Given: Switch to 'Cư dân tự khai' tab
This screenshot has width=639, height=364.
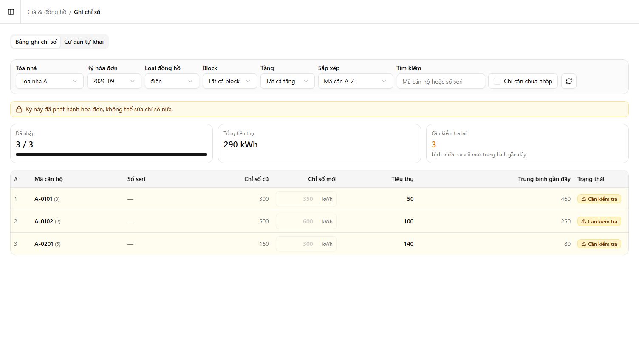Looking at the screenshot, I should point(84,42).
